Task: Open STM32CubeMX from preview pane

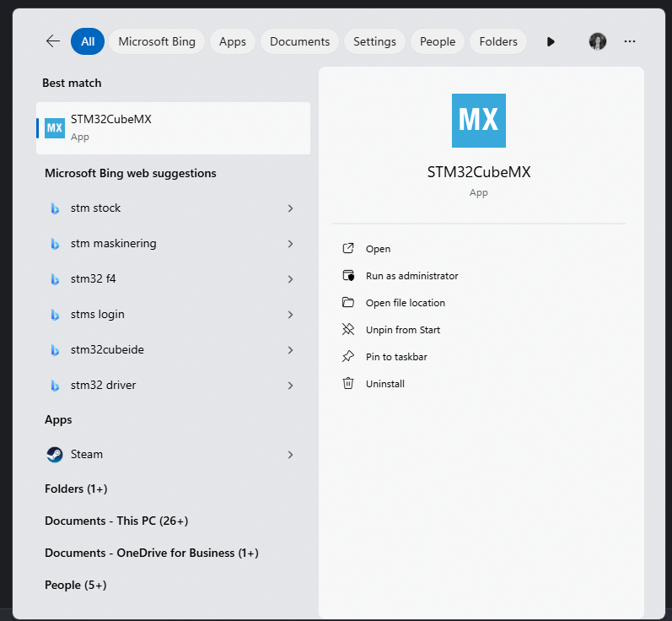Action: click(x=378, y=249)
